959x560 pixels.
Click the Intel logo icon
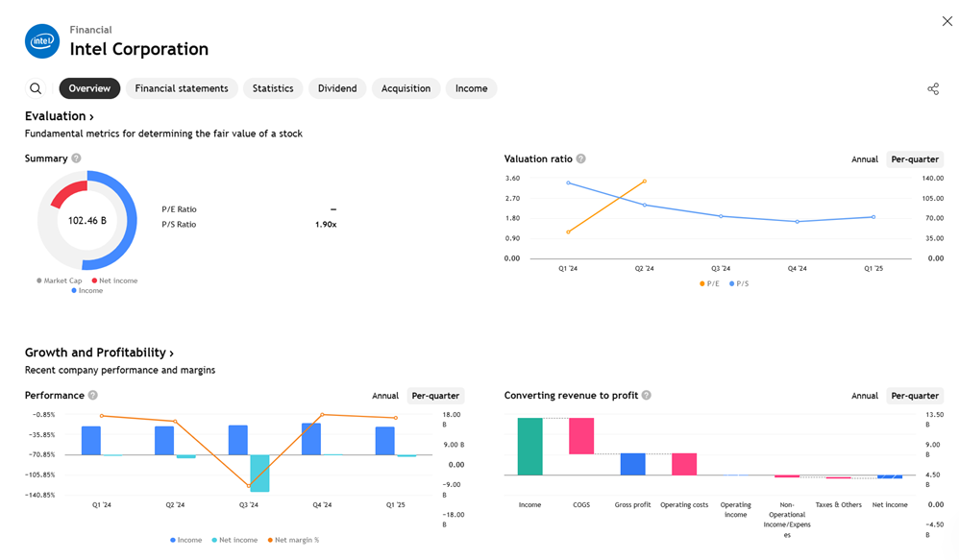point(42,41)
